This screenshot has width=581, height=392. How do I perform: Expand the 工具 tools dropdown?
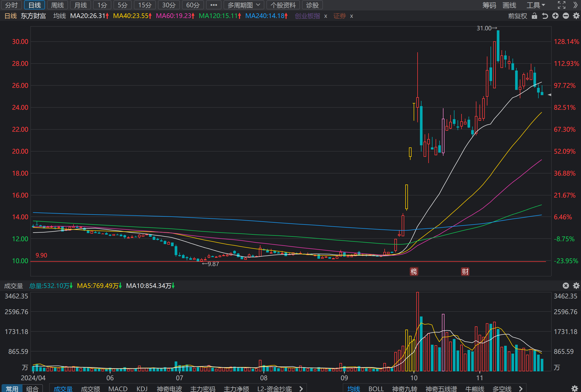pyautogui.click(x=536, y=5)
